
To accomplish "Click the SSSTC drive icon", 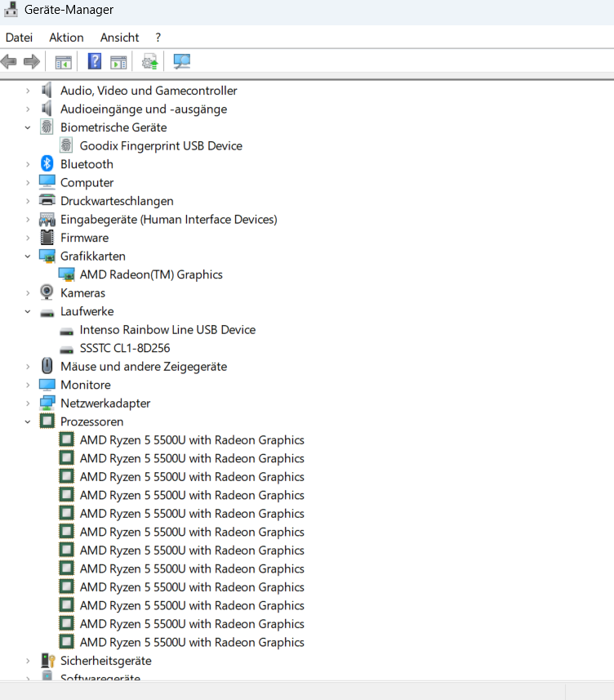I will (x=66, y=350).
